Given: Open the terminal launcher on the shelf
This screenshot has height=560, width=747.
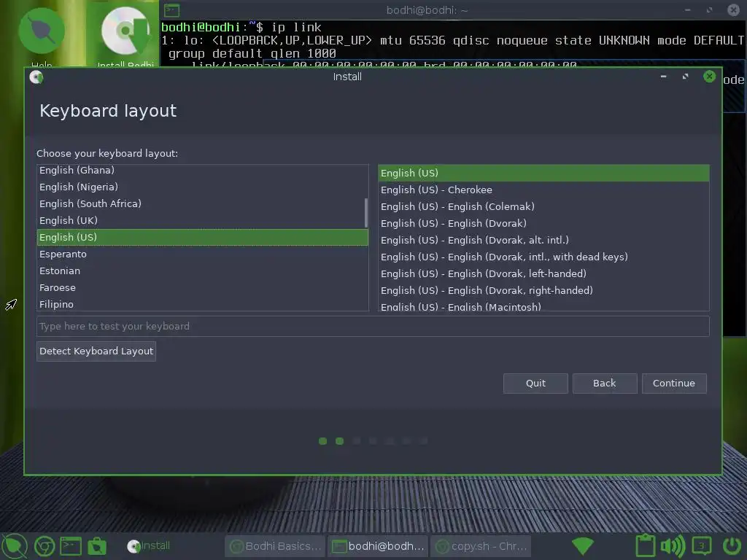Looking at the screenshot, I should (x=71, y=546).
